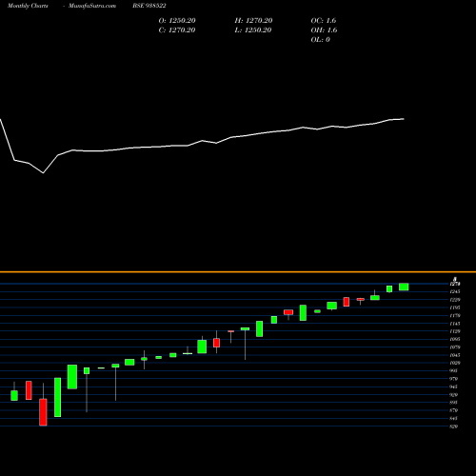The image size is (476, 476).
Task: Click the 'Monthly Charts' title text
Action: pyautogui.click(x=28, y=6)
